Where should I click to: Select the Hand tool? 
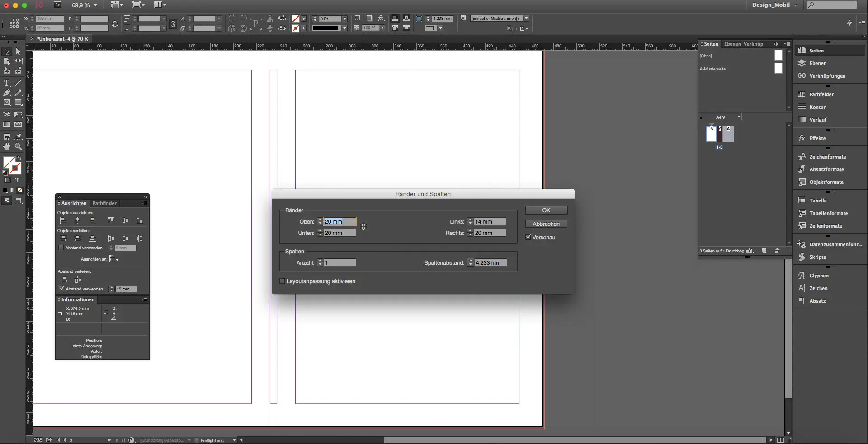(7, 146)
